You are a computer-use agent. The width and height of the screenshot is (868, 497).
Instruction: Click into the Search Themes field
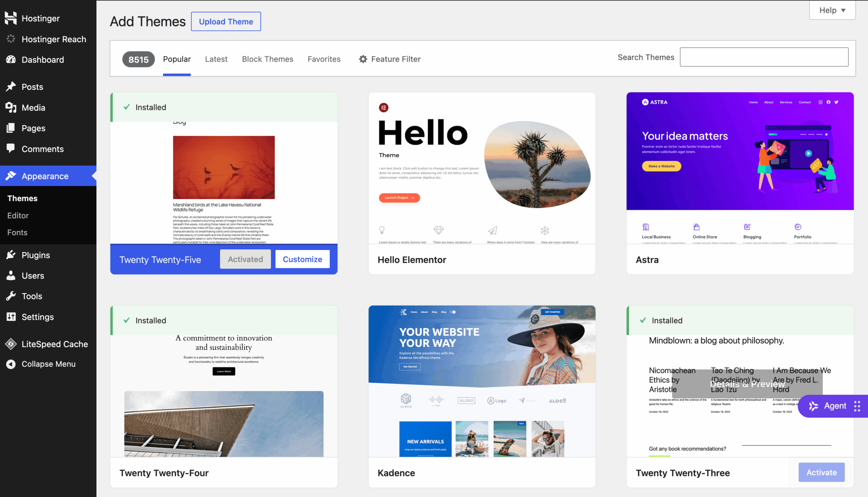coord(764,57)
